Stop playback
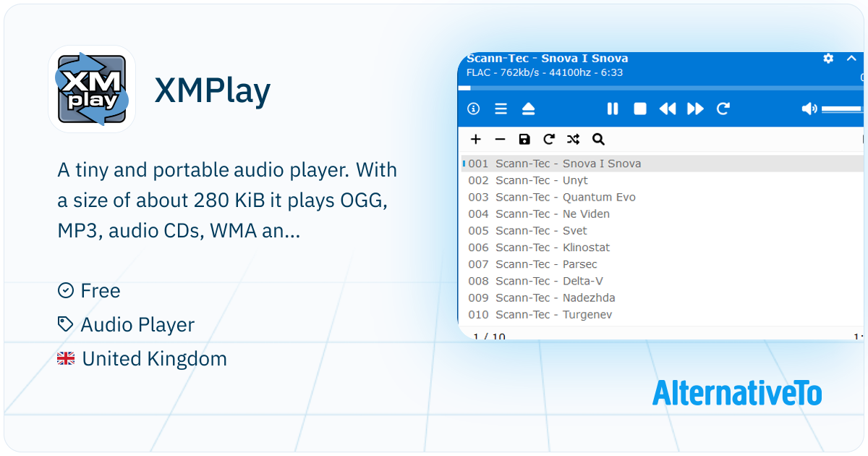 click(x=640, y=109)
